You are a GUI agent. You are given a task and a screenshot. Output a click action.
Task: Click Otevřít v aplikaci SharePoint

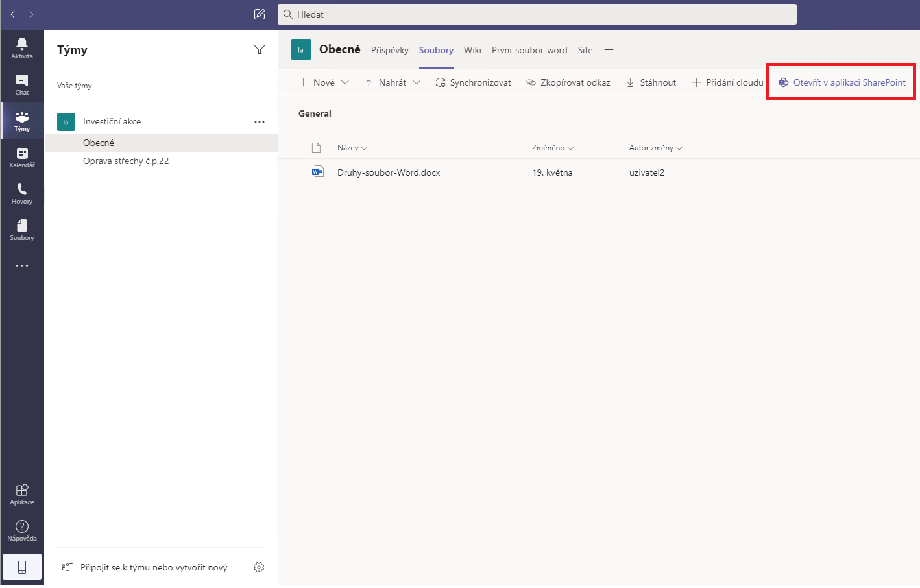[x=842, y=82]
